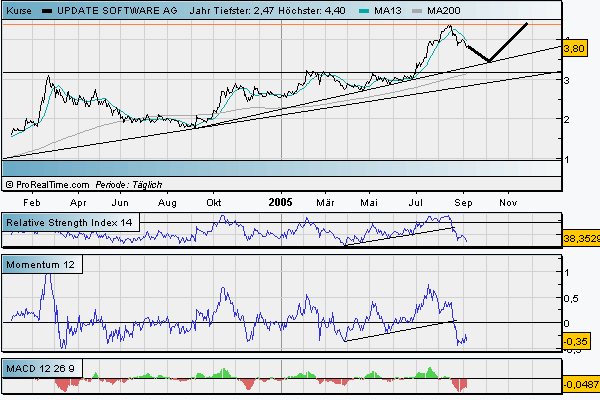Click the 2005 year label
Image resolution: width=600 pixels, height=400 pixels.
[280, 202]
